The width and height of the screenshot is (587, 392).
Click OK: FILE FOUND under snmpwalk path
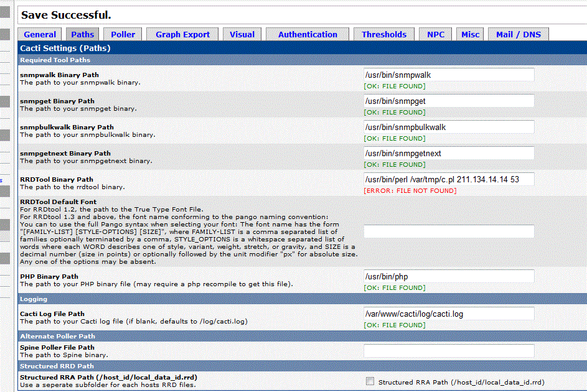click(395, 86)
